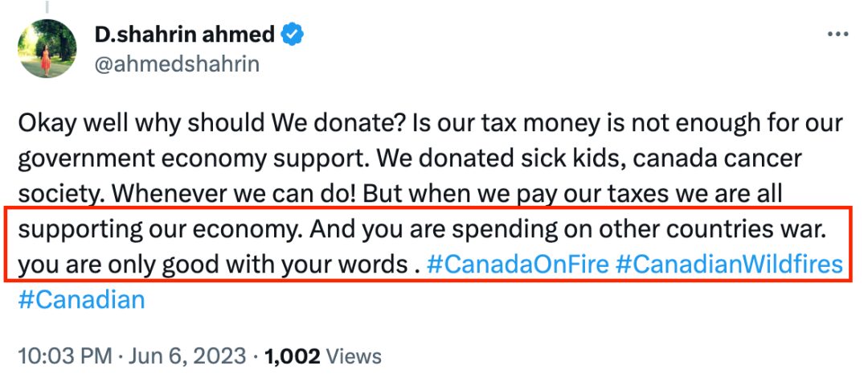Click the display name D.shahrin ahmed
This screenshot has height=382, width=868.
[184, 35]
